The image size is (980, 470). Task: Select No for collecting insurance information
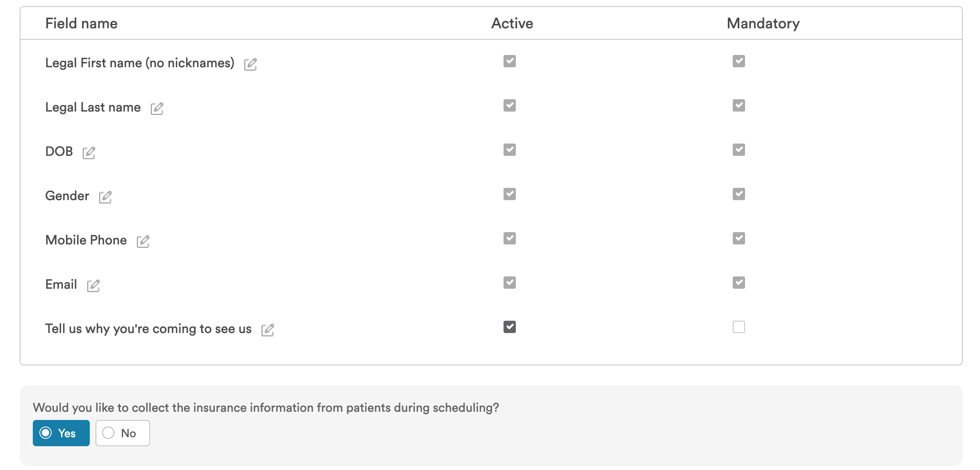[x=123, y=433]
